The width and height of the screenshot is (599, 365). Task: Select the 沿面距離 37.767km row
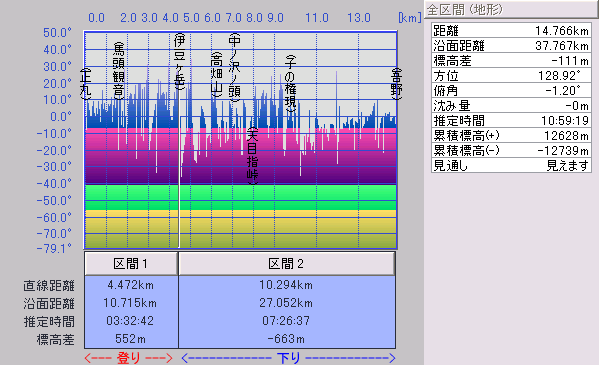pos(511,46)
